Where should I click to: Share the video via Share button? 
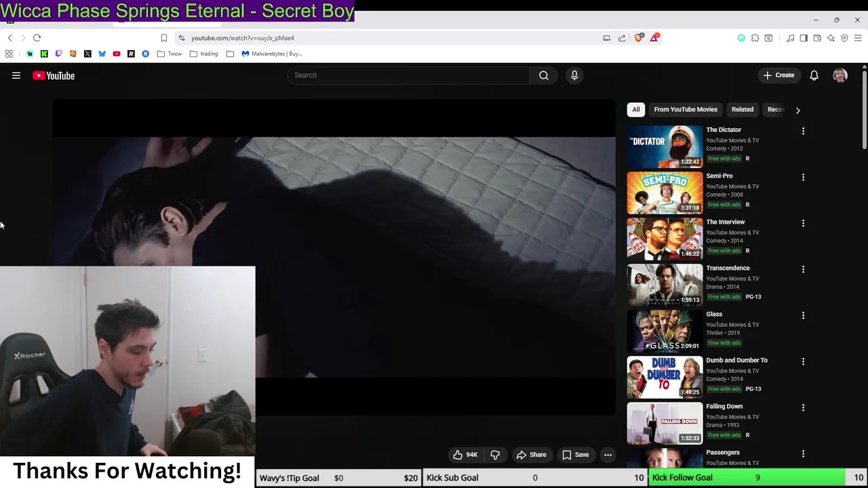(531, 455)
